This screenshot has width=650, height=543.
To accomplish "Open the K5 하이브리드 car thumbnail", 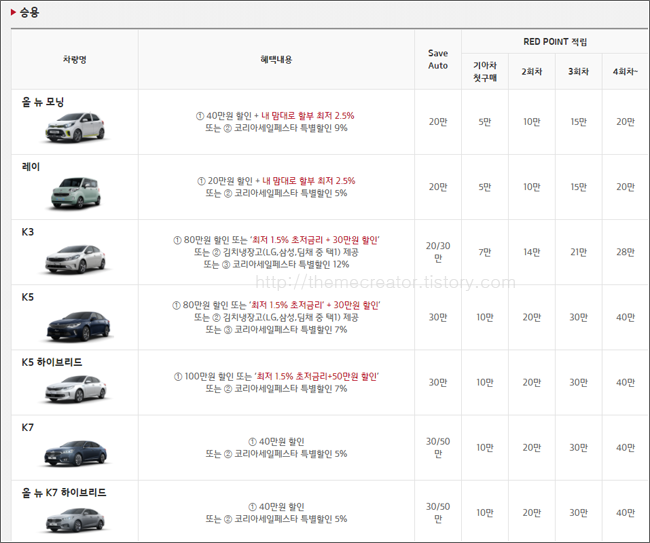I will tap(75, 389).
